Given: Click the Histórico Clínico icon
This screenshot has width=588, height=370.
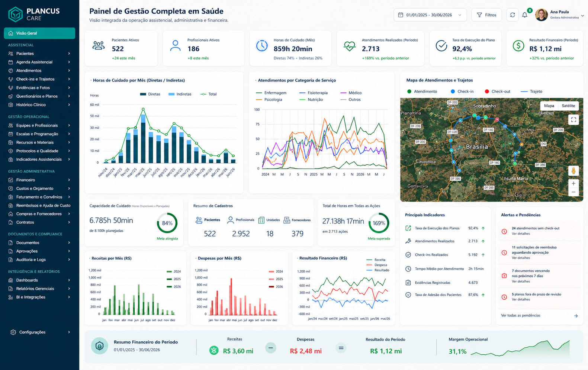Looking at the screenshot, I should click(10, 105).
